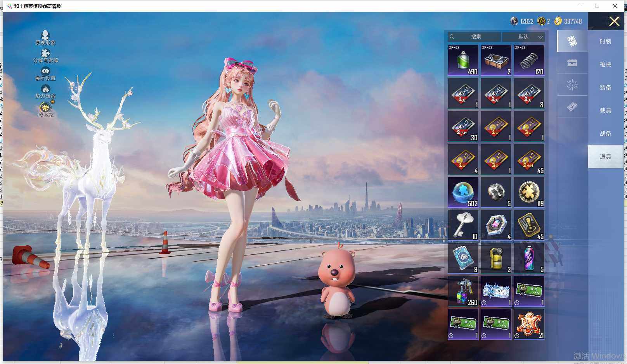Select the ticket sub-category icon
Screen dimensions: 627x364
pos(572,106)
